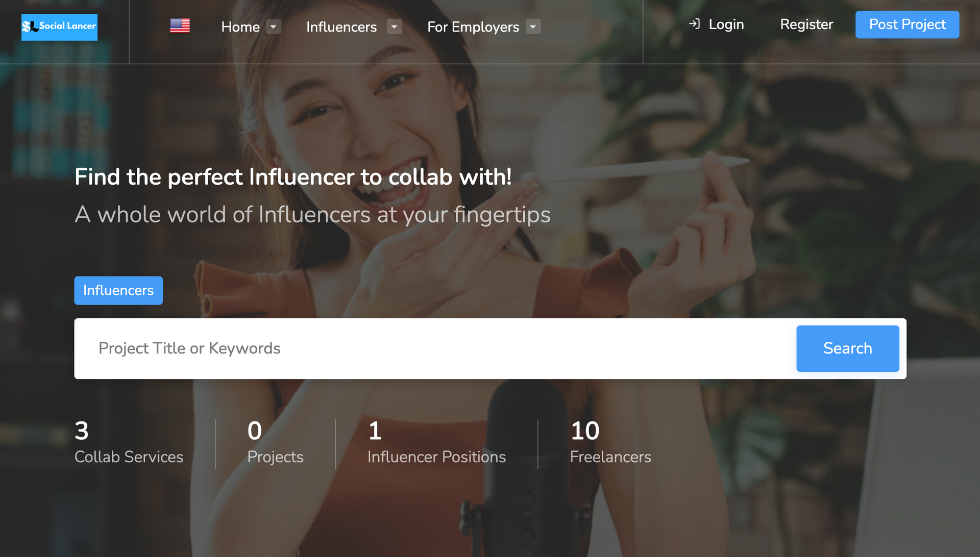Open the Influencers navigation menu item
The width and height of the screenshot is (980, 557).
pos(341,27)
